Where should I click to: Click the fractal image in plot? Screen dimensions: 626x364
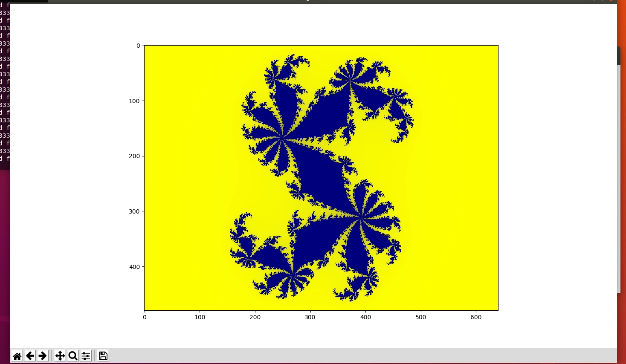[321, 178]
